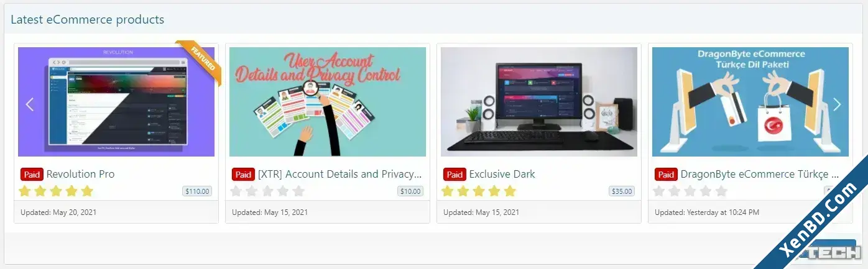Open the User Account Details thumbnail

pos(328,102)
